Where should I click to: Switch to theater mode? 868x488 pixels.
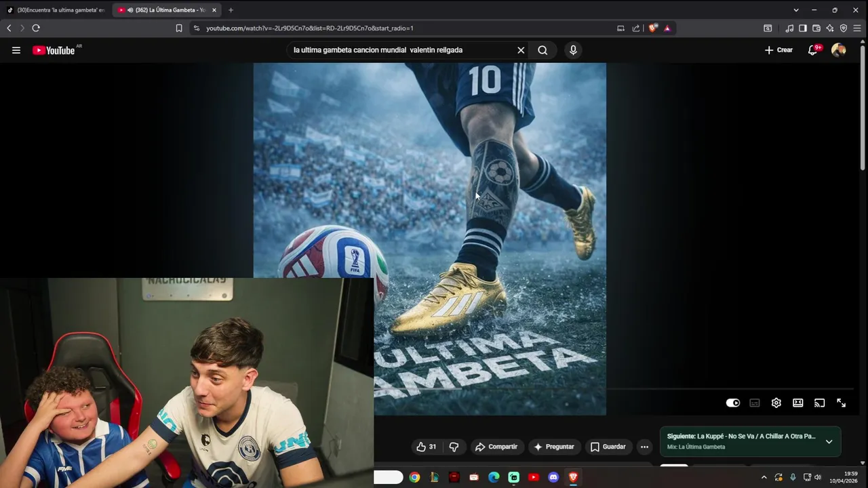(x=798, y=403)
